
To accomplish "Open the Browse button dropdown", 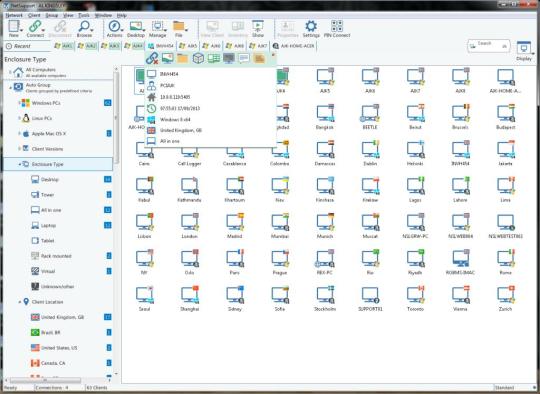I will point(92,30).
